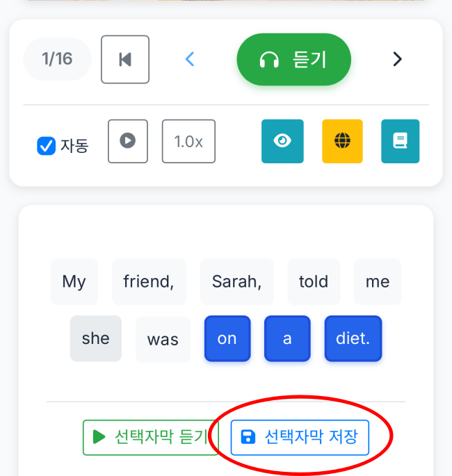Image resolution: width=452 pixels, height=476 pixels.
Task: Toggle subtitle visibility with the eye icon
Action: coord(282,141)
